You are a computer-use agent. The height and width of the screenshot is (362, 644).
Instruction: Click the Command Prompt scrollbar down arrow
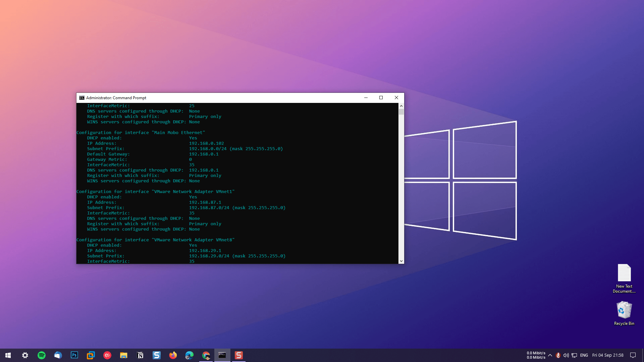point(401,261)
